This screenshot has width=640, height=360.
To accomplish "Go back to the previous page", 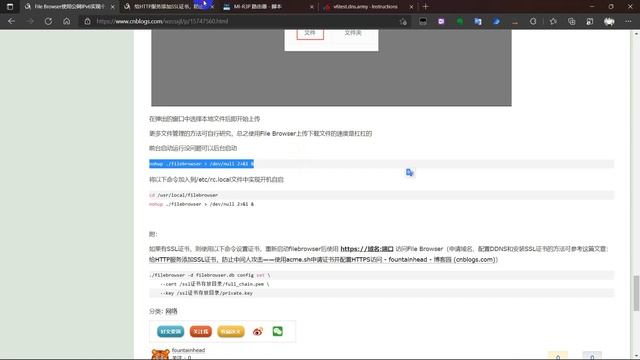I will (x=11, y=21).
